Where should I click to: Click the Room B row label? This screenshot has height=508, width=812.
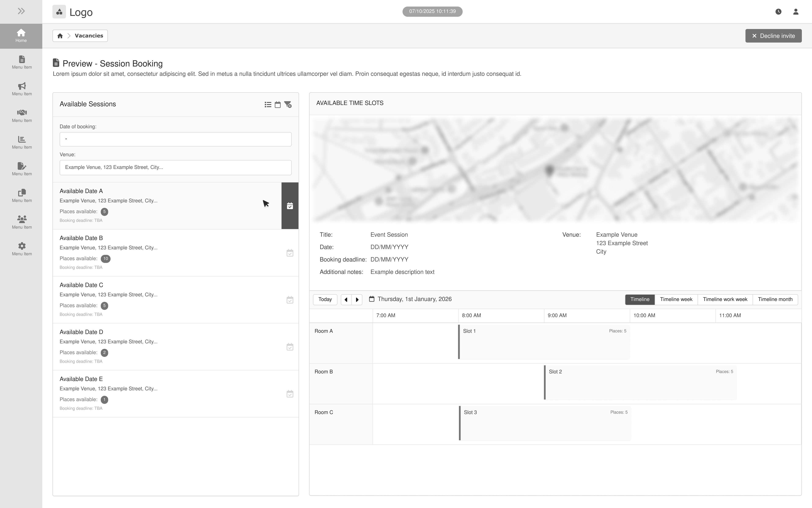341,384
